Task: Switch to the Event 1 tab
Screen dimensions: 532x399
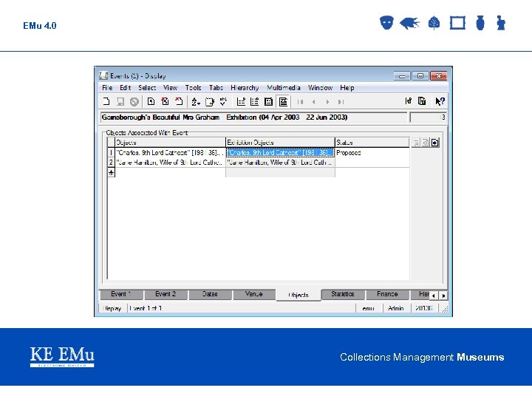Action: [121, 294]
